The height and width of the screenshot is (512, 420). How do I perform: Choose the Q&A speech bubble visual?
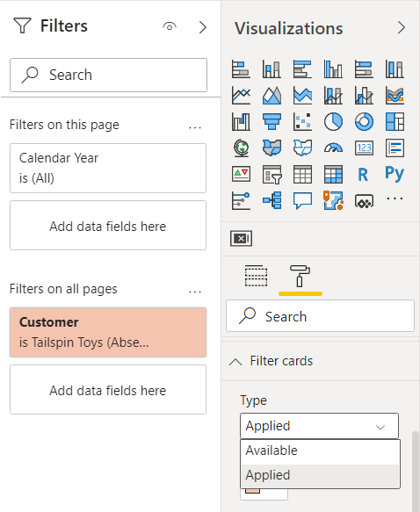[x=302, y=200]
